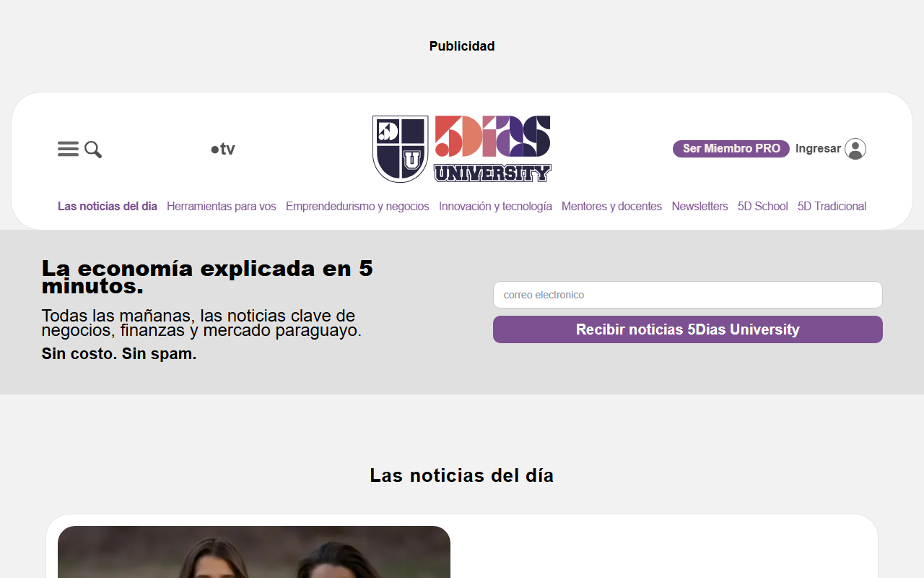
Task: Click the magnifying glass search icon
Action: [93, 150]
